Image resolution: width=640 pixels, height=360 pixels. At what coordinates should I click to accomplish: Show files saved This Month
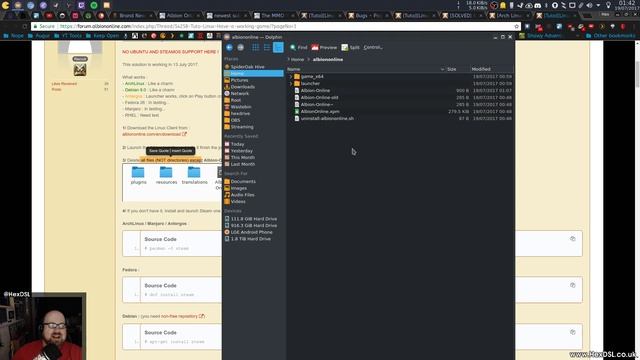[253, 158]
